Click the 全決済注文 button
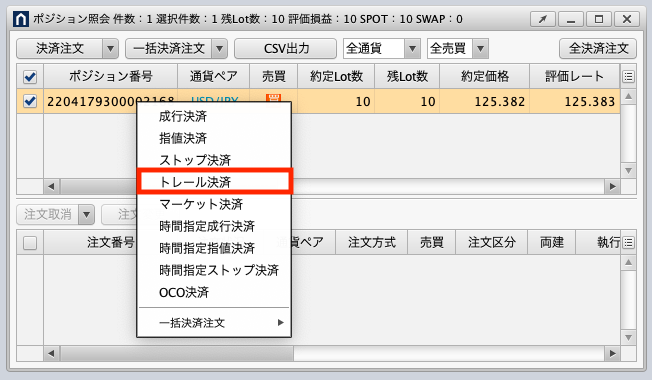This screenshot has width=652, height=380. click(x=598, y=49)
